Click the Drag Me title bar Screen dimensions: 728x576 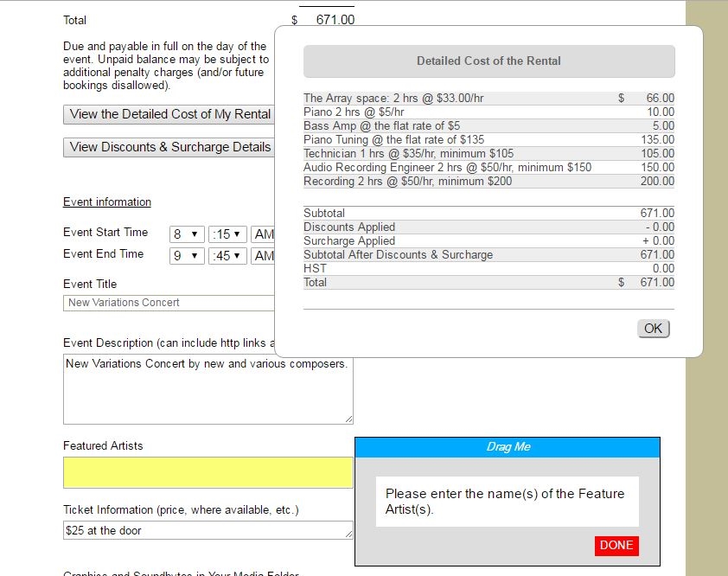[x=508, y=447]
